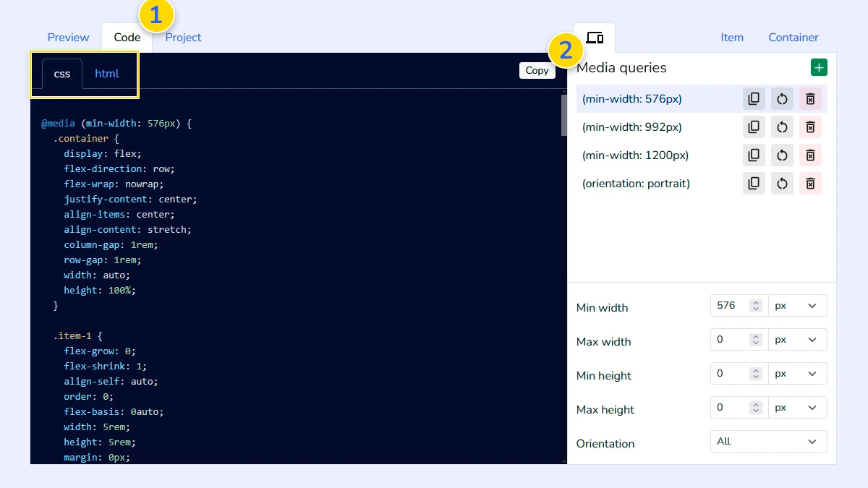868x488 pixels.
Task: Reset the (orientation: portrait) media query
Action: 781,183
